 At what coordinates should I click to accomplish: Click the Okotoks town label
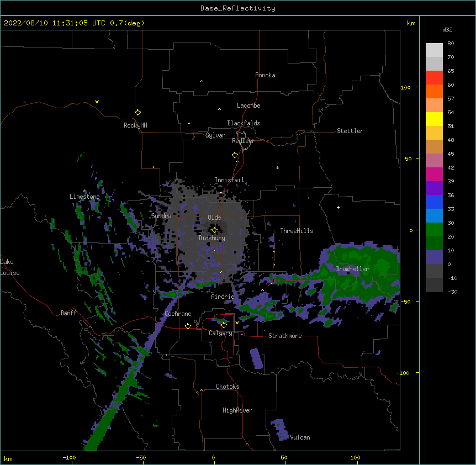pos(228,387)
